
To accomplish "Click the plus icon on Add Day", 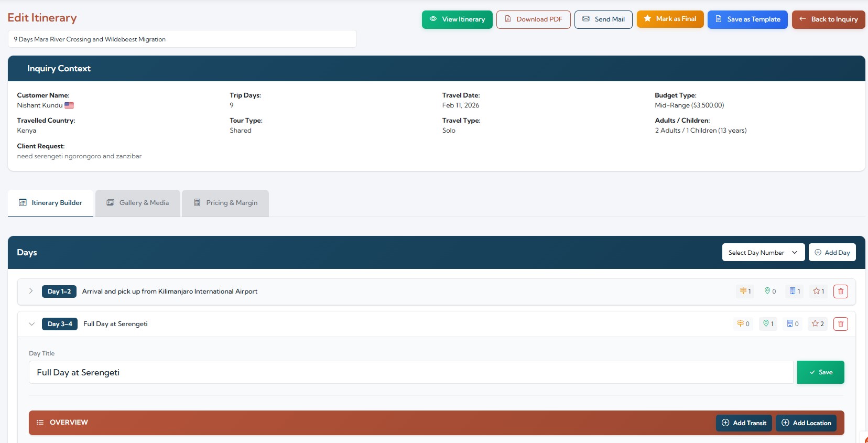I will click(x=818, y=252).
